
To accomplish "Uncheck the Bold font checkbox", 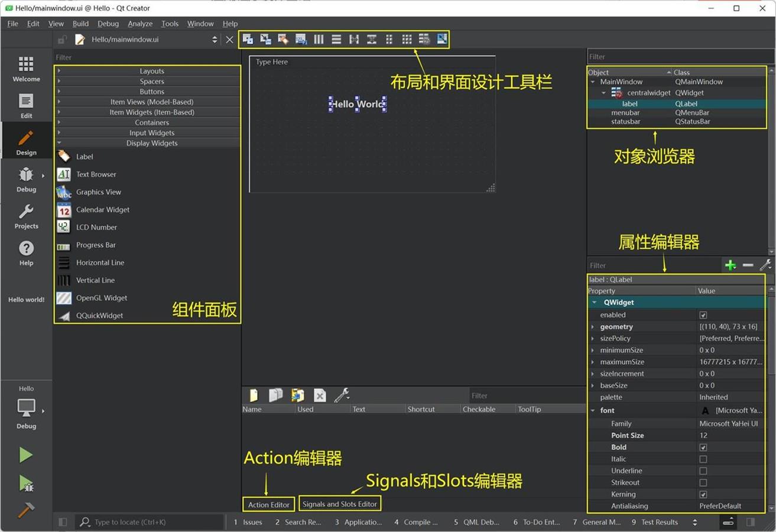I will tap(703, 447).
